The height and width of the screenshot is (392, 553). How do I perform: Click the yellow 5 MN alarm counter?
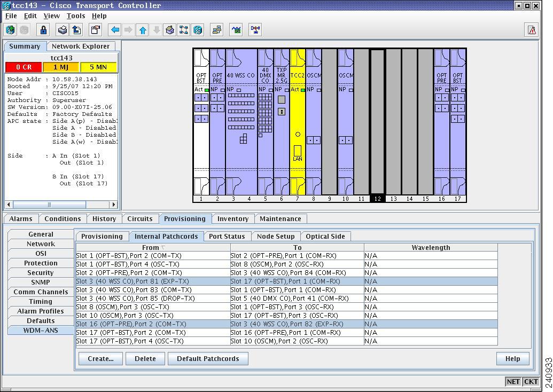[98, 67]
